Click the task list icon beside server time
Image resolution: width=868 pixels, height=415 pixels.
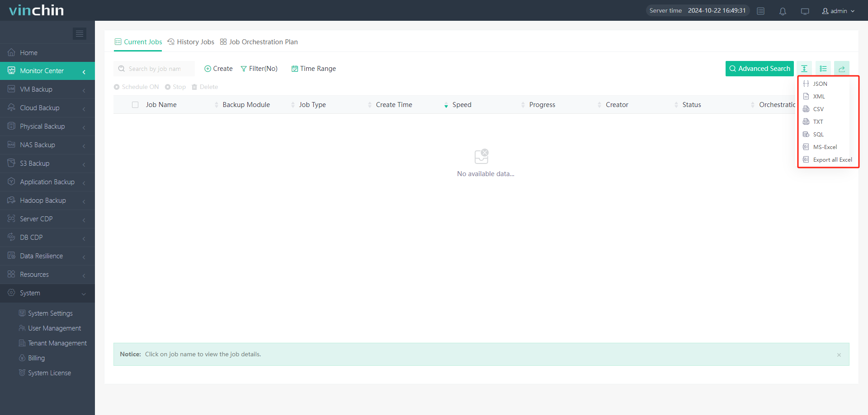pos(761,11)
